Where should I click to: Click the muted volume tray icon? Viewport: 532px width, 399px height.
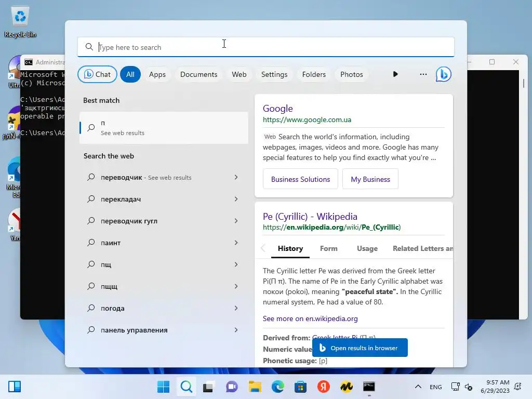[469, 387]
